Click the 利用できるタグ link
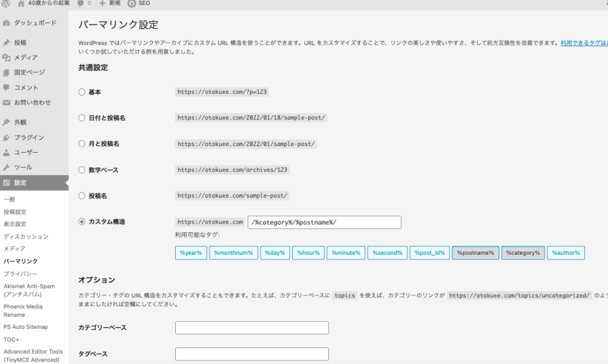The image size is (608, 364). click(x=584, y=43)
